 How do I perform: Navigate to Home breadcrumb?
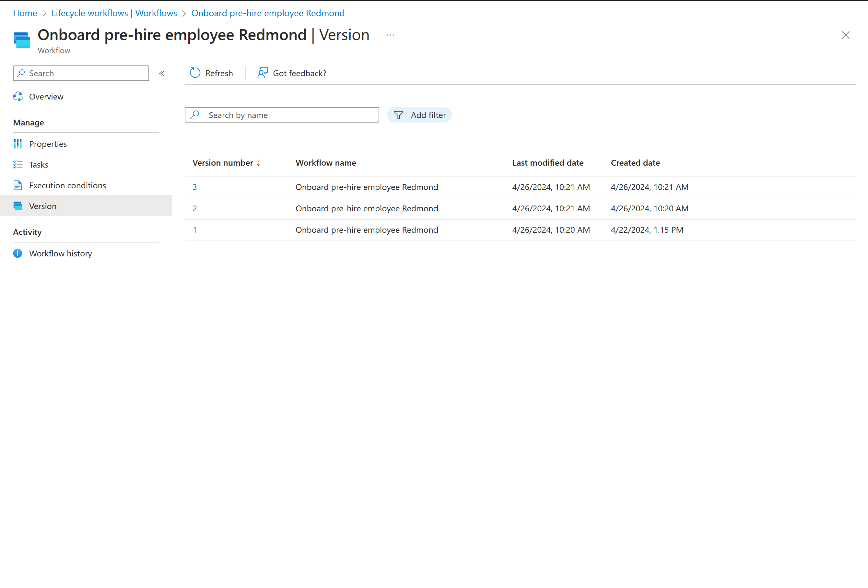25,13
